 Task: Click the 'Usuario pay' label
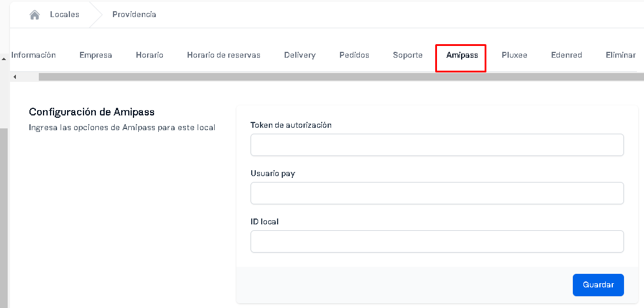pyautogui.click(x=273, y=174)
